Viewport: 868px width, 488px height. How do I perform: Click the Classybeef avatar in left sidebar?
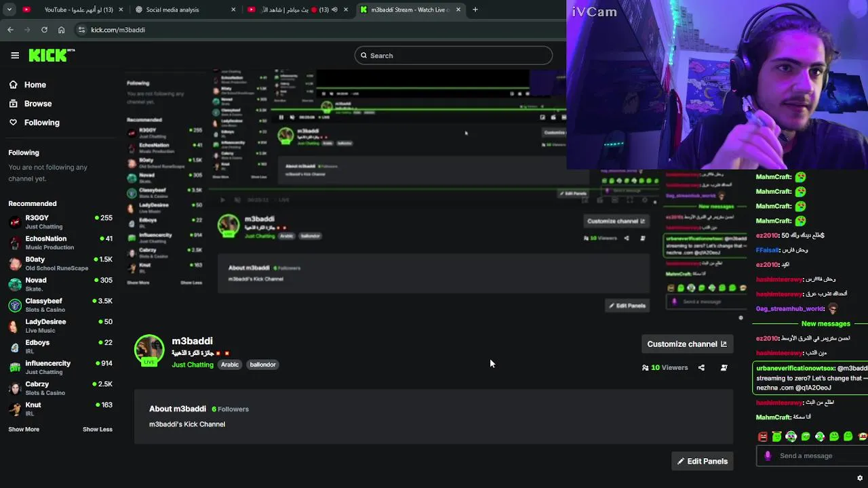click(x=15, y=305)
